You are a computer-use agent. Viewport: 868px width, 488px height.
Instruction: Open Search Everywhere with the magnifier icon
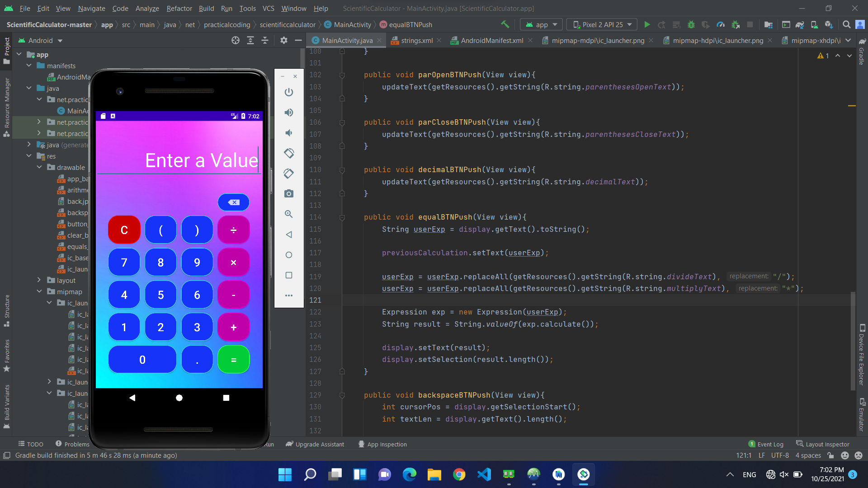coord(846,24)
